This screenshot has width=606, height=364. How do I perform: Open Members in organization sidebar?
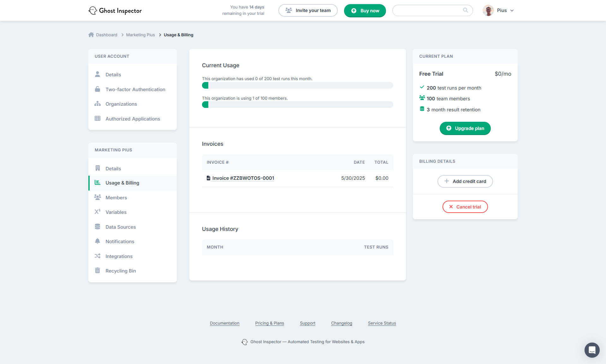(x=116, y=197)
